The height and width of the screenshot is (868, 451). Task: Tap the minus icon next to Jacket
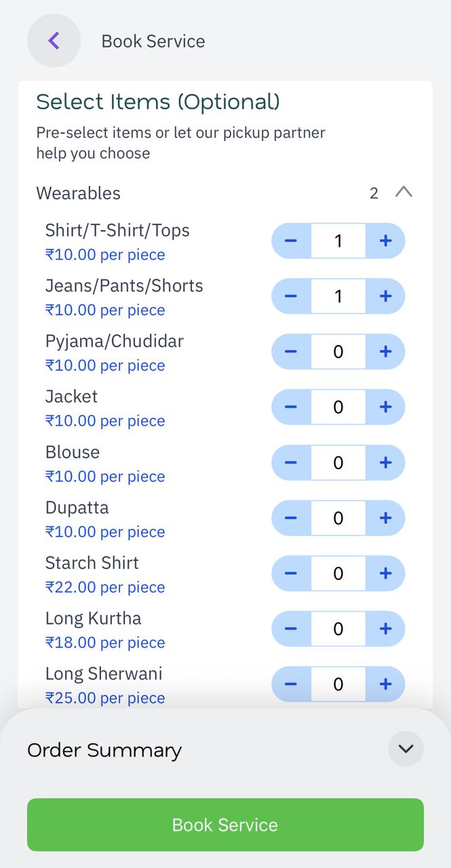292,407
